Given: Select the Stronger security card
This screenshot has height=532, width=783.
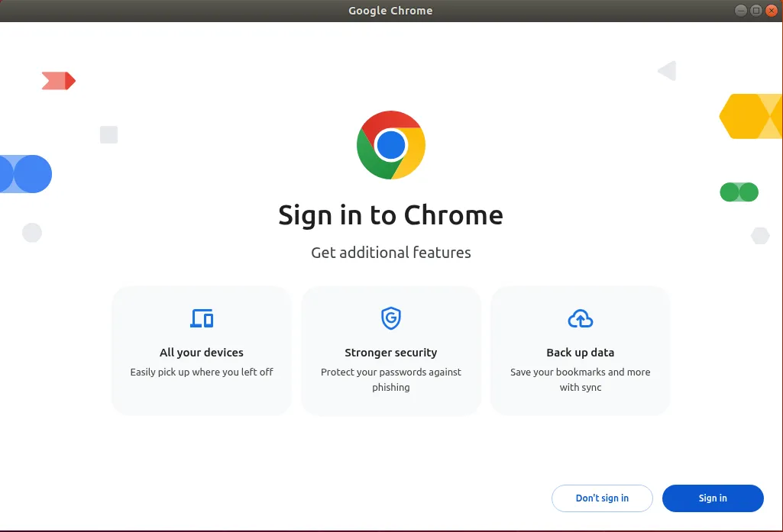Looking at the screenshot, I should coord(390,350).
